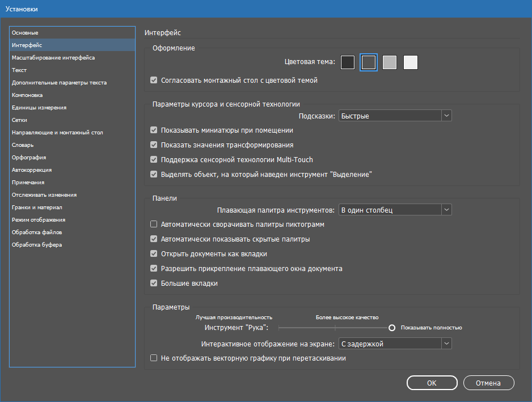Select the 'Компоновка' category
The width and height of the screenshot is (532, 402).
[72, 95]
